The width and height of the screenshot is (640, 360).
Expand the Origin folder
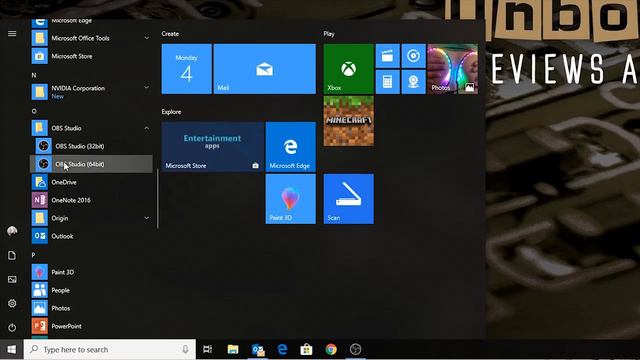point(147,218)
